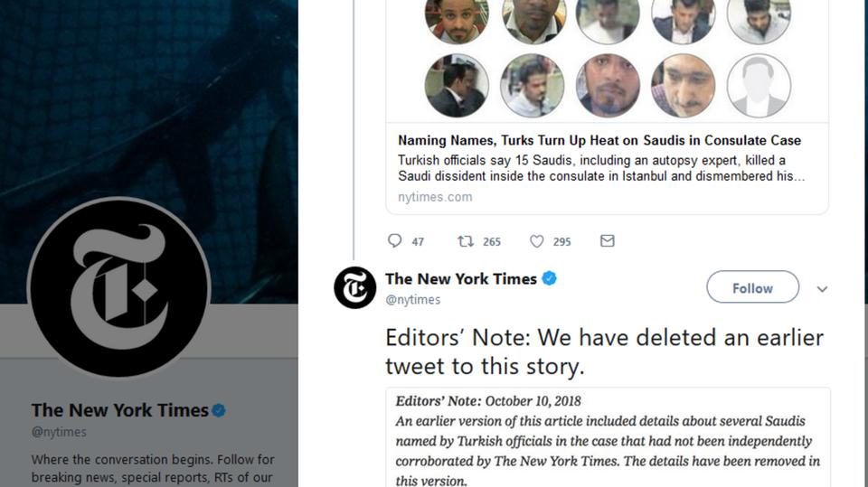Image resolution: width=868 pixels, height=487 pixels.
Task: Click @nytimes handle in profile sidebar
Action: coord(60,432)
